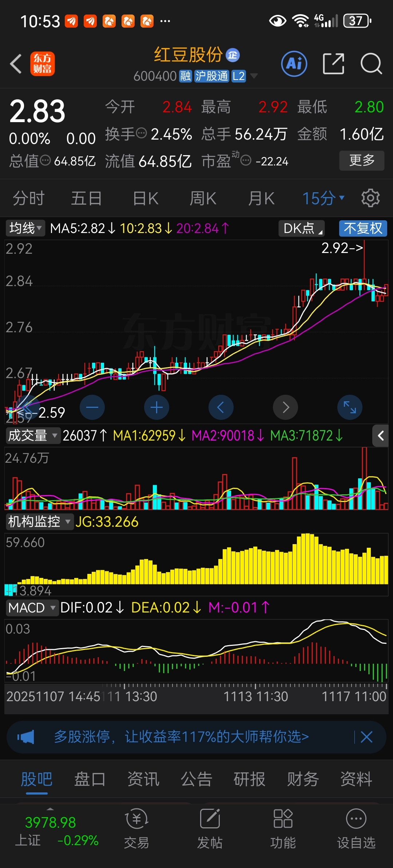Screen dimensions: 393x868
Task: Open 15分 period dropdown
Action: 323,198
